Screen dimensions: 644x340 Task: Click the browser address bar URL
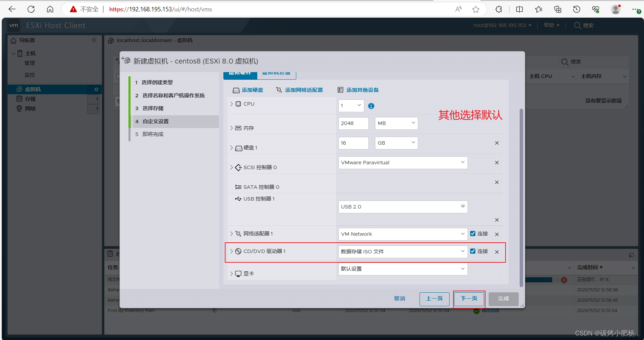tap(161, 9)
